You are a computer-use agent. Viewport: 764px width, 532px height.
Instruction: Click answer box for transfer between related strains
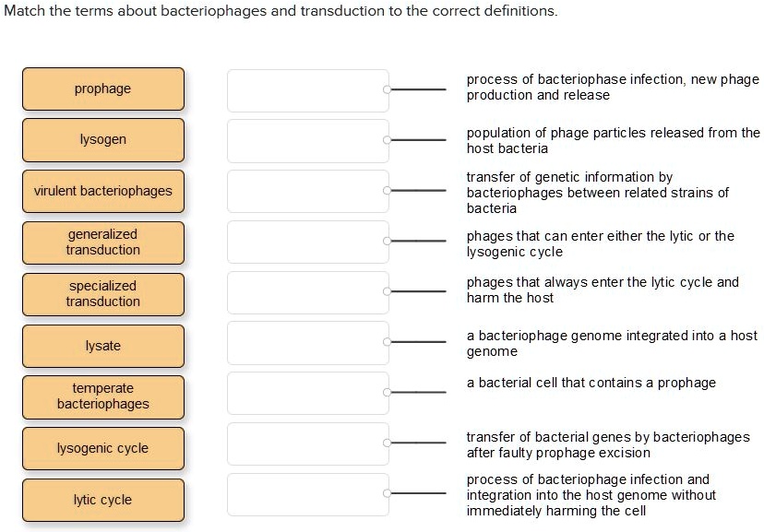point(307,191)
